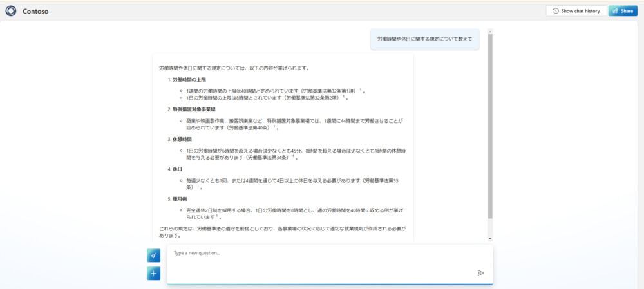Click the bullet mentioning "1週間に44時間まで"
The height and width of the screenshot is (289, 644).
(x=295, y=124)
